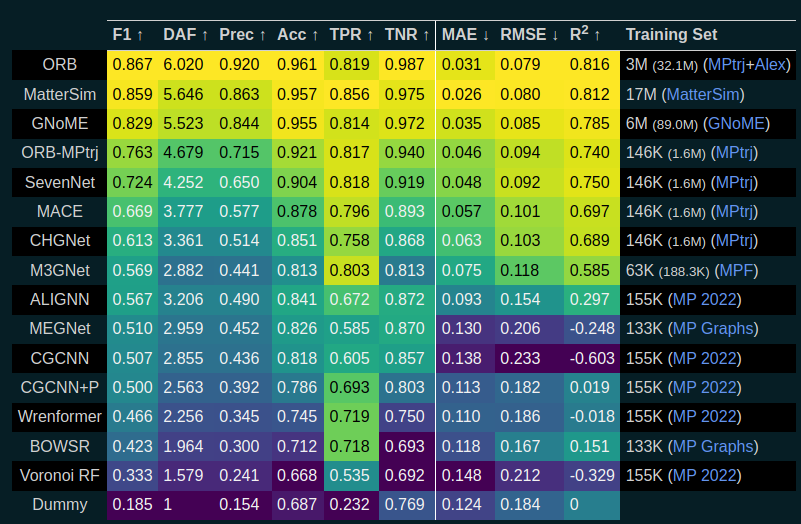The width and height of the screenshot is (801, 524).
Task: Open MP 2022 link in Wrenformer row
Action: [x=703, y=416]
